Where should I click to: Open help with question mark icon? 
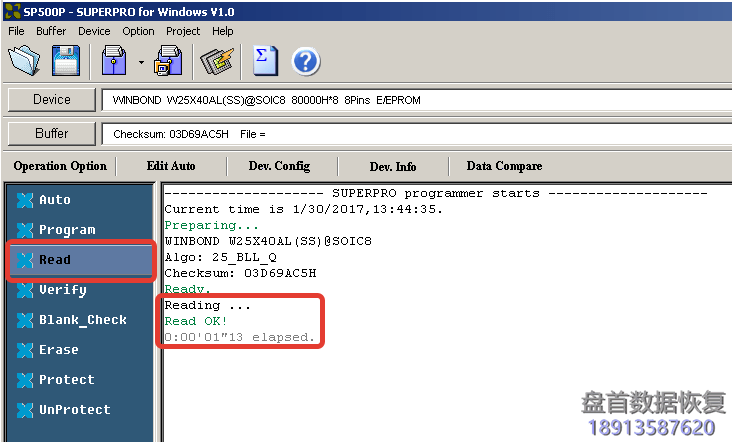click(x=305, y=61)
